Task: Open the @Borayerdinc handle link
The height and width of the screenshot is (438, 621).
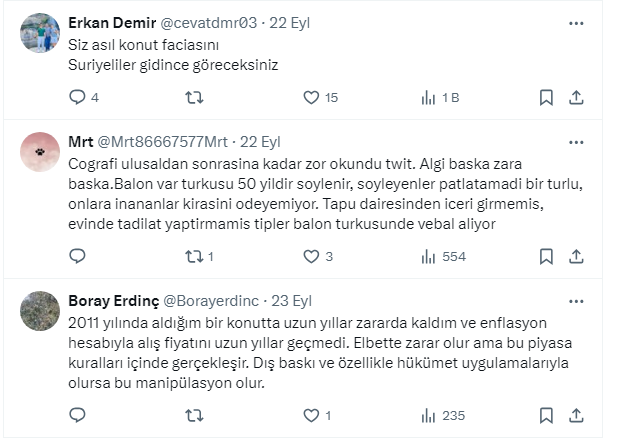Action: click(x=209, y=301)
